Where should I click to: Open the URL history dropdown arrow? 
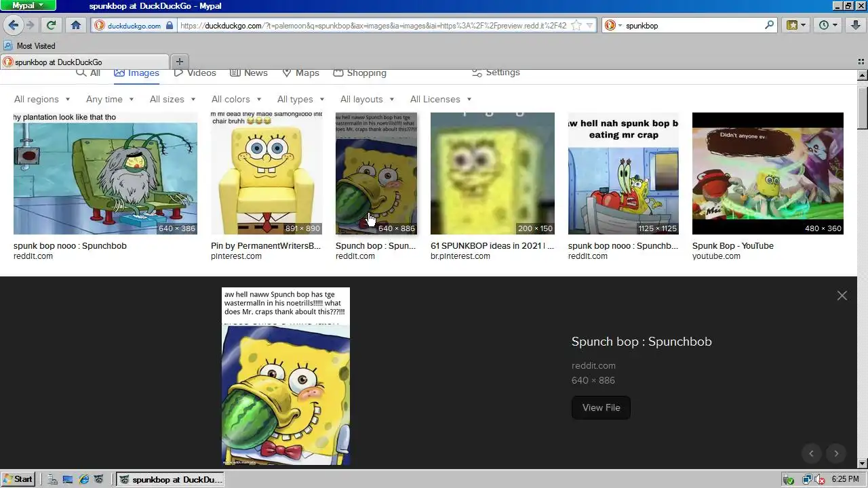pyautogui.click(x=589, y=26)
